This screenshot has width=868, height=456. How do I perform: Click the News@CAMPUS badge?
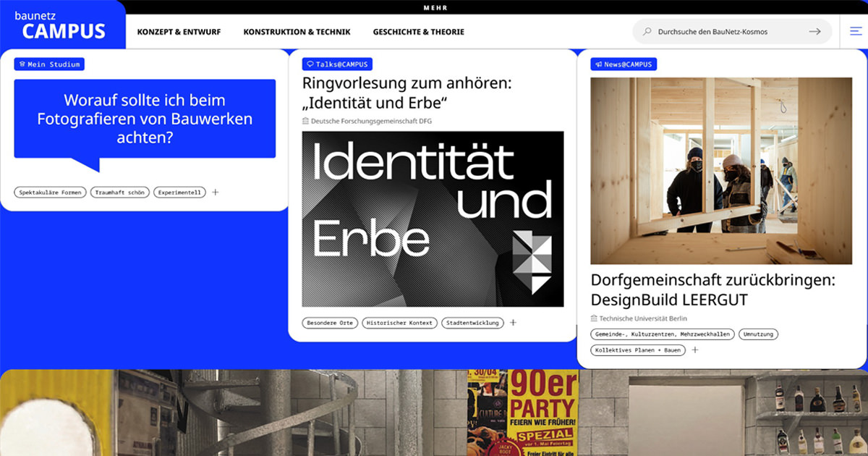click(x=624, y=64)
